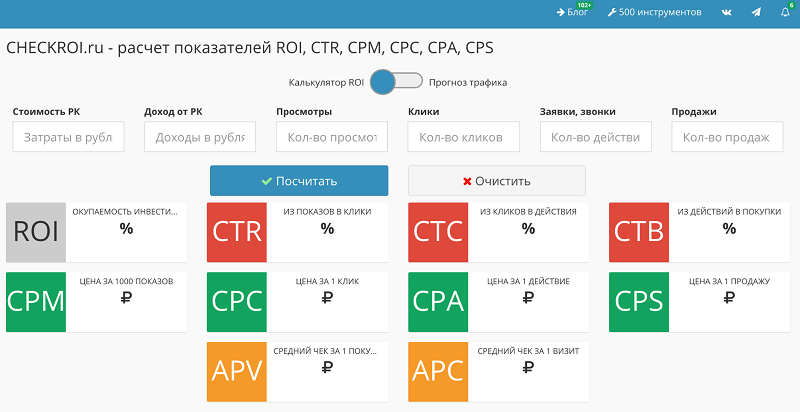Click the red CTC tile
This screenshot has width=800, height=412.
click(x=438, y=232)
